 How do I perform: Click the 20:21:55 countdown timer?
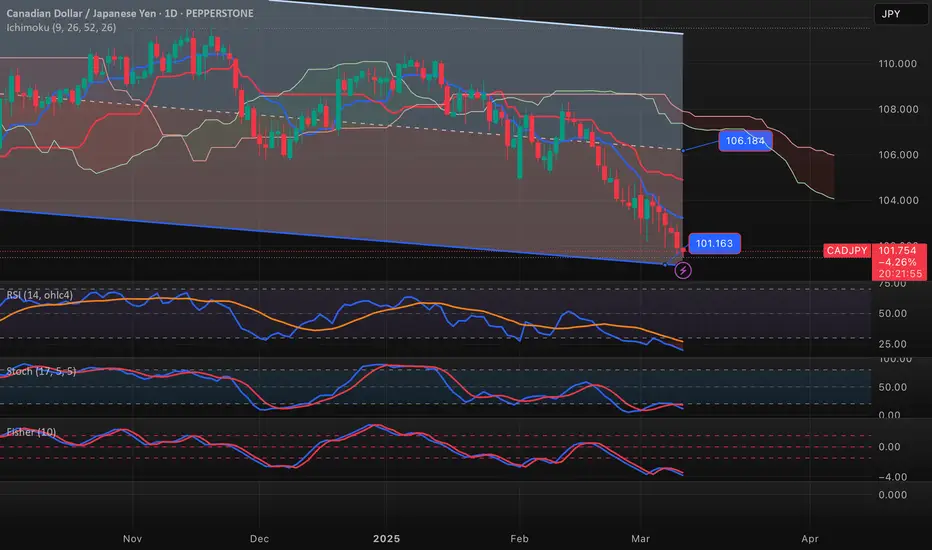[x=900, y=274]
